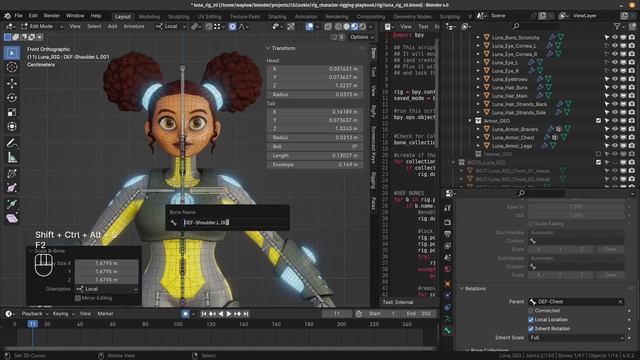Activate the 3D Cursor tool
The image size is (640, 360).
(12, 67)
